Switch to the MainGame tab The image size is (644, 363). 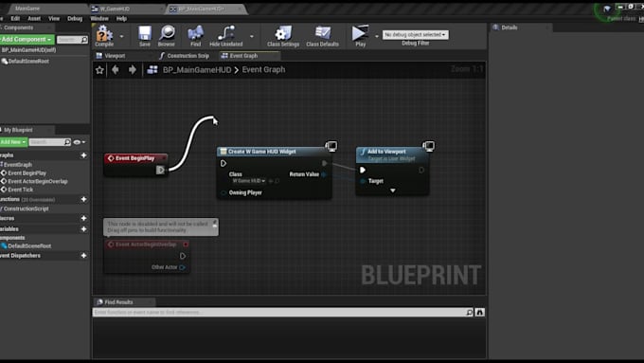27,9
